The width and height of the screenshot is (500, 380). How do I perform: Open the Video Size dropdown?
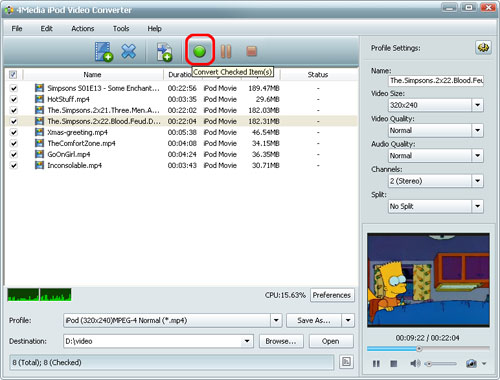(x=477, y=105)
